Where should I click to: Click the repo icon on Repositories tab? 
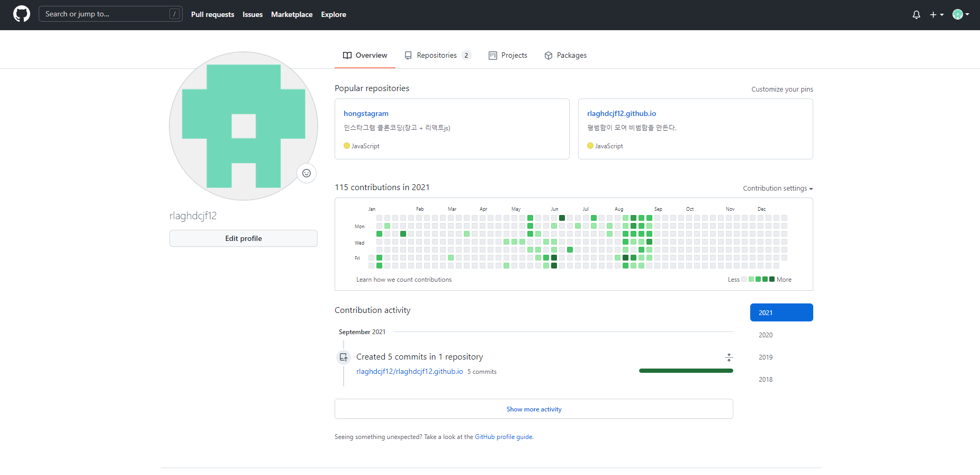(408, 55)
